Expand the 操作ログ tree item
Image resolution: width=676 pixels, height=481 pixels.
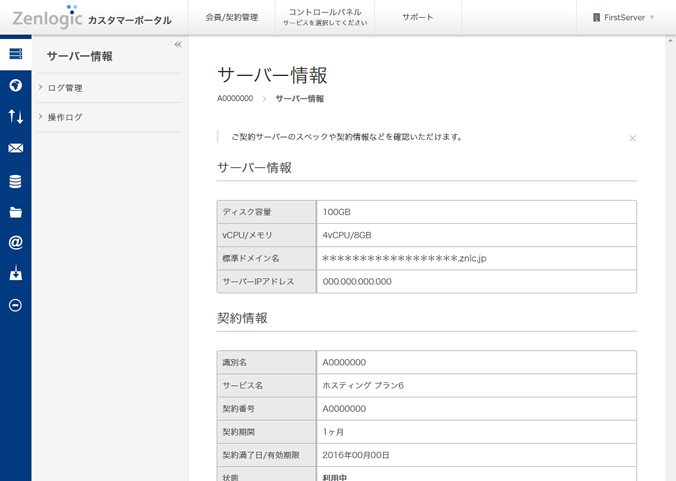click(x=65, y=117)
